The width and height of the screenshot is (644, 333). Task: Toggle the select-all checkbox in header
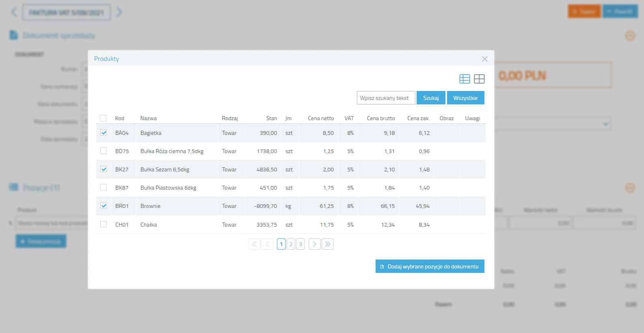click(x=103, y=118)
